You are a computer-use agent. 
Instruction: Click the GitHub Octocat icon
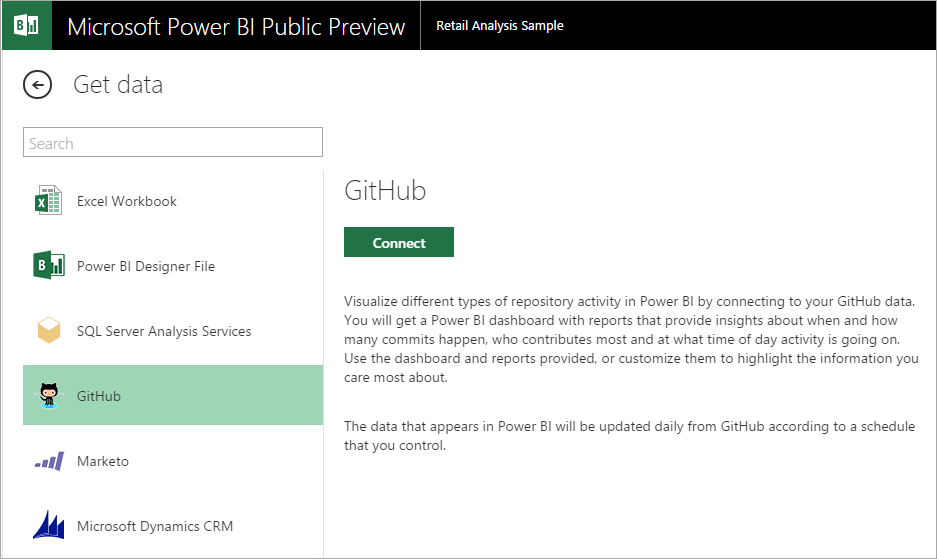tap(49, 396)
